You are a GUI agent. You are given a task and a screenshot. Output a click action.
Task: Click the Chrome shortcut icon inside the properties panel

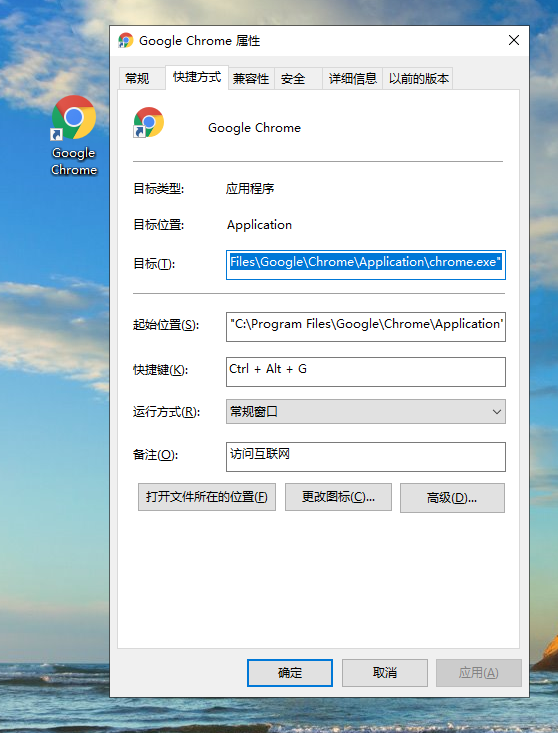pos(149,122)
